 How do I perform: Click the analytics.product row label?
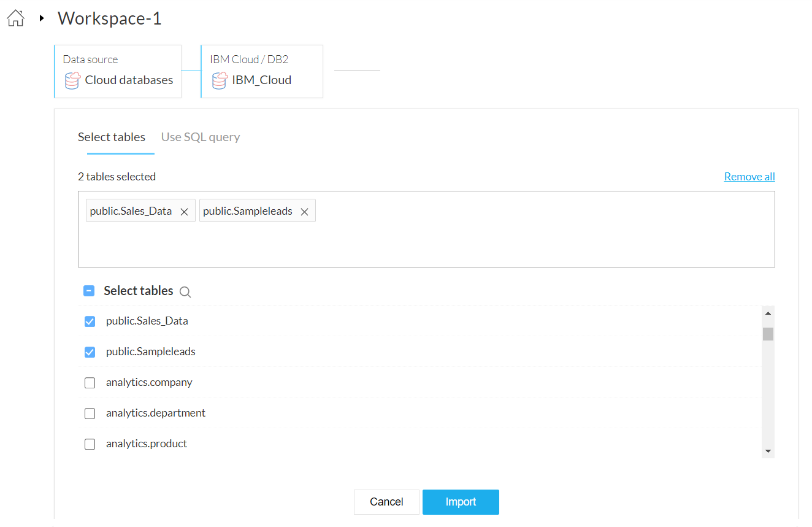click(147, 444)
